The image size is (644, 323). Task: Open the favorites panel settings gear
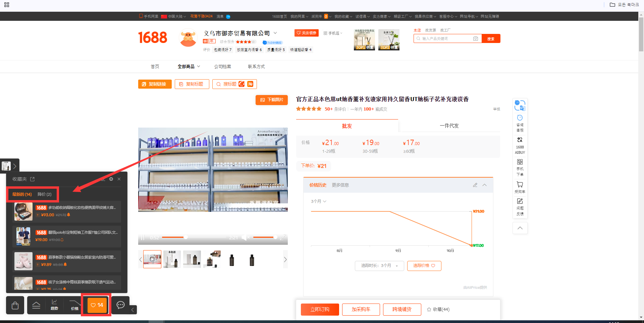click(x=111, y=179)
